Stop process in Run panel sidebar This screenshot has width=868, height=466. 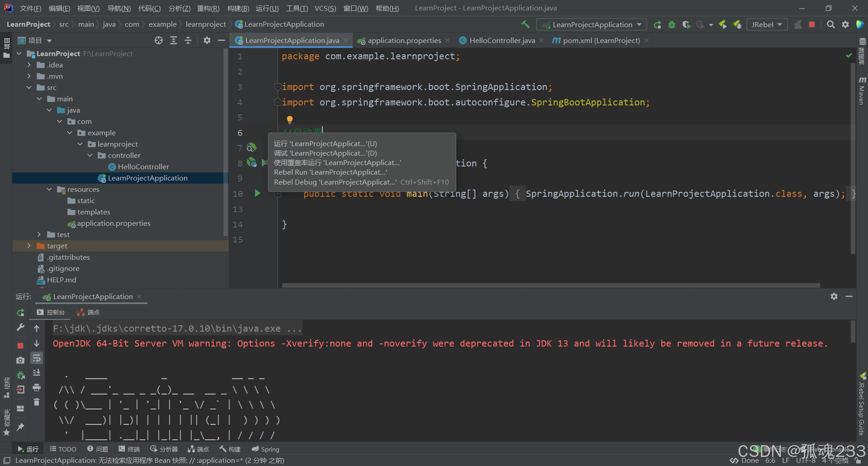coord(20,346)
